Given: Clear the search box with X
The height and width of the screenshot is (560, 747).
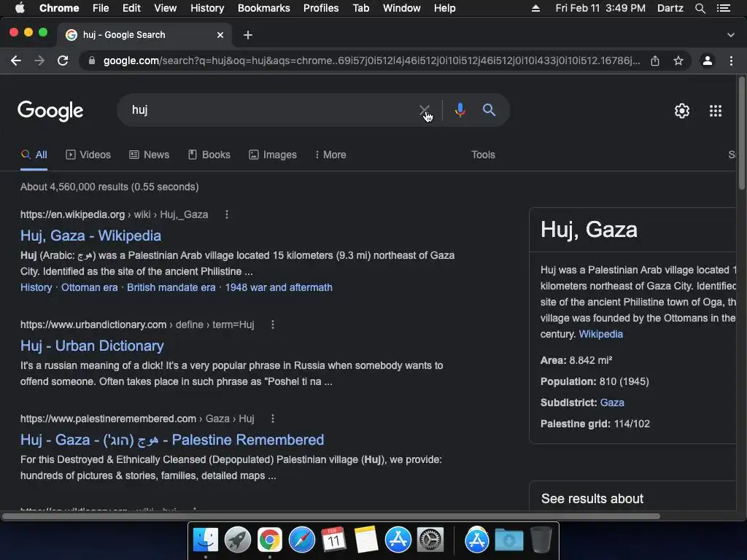Looking at the screenshot, I should click(x=424, y=111).
